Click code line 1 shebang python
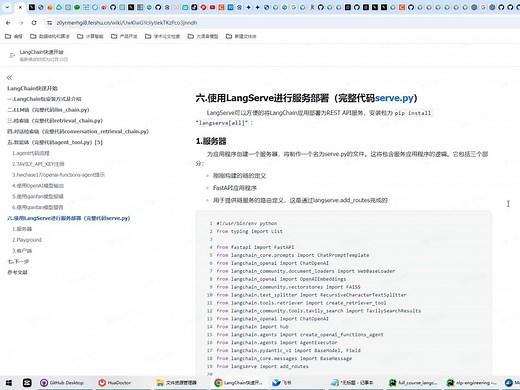The width and height of the screenshot is (520, 390). click(247, 223)
